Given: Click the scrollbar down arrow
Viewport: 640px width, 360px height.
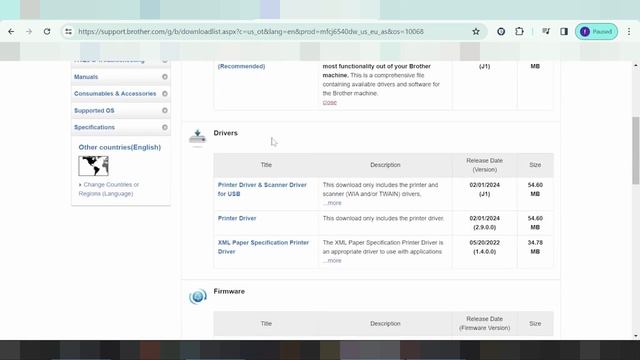Looking at the screenshot, I should click(x=636, y=336).
